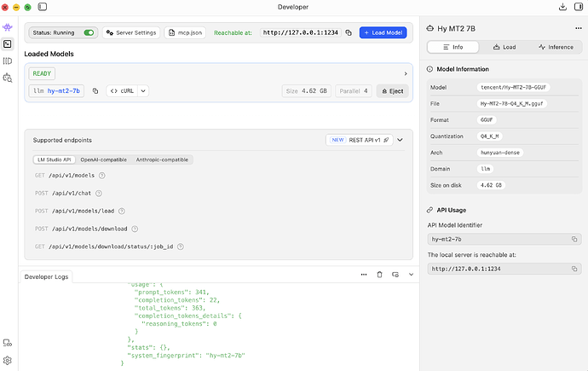Eject the hy-mt2-7b model
This screenshot has height=371, width=588.
392,91
